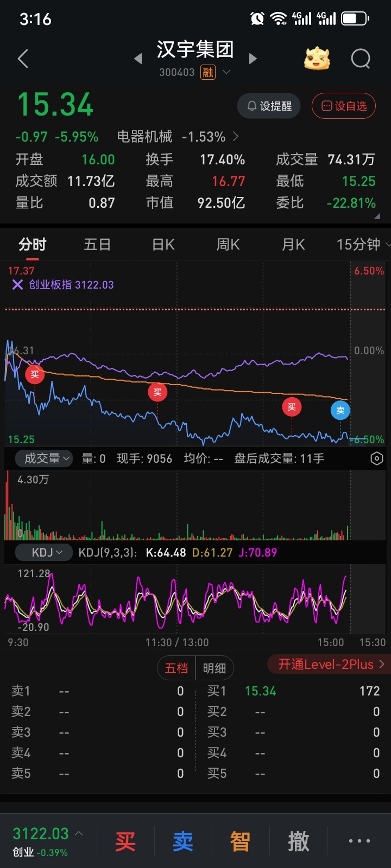The image size is (391, 868).
Task: Open 电器机械 sector chevron
Action: click(x=236, y=137)
